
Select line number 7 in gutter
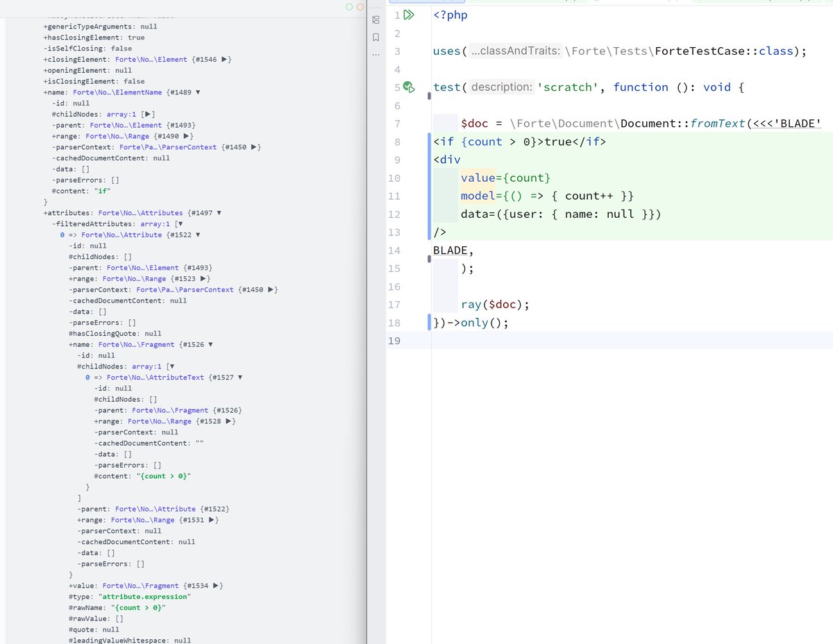click(x=397, y=124)
